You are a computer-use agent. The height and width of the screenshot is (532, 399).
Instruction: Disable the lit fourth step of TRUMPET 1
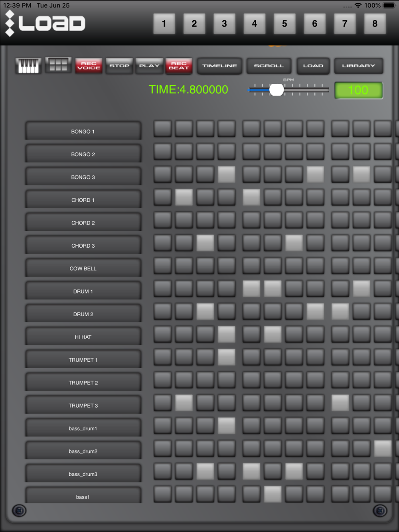click(x=227, y=357)
